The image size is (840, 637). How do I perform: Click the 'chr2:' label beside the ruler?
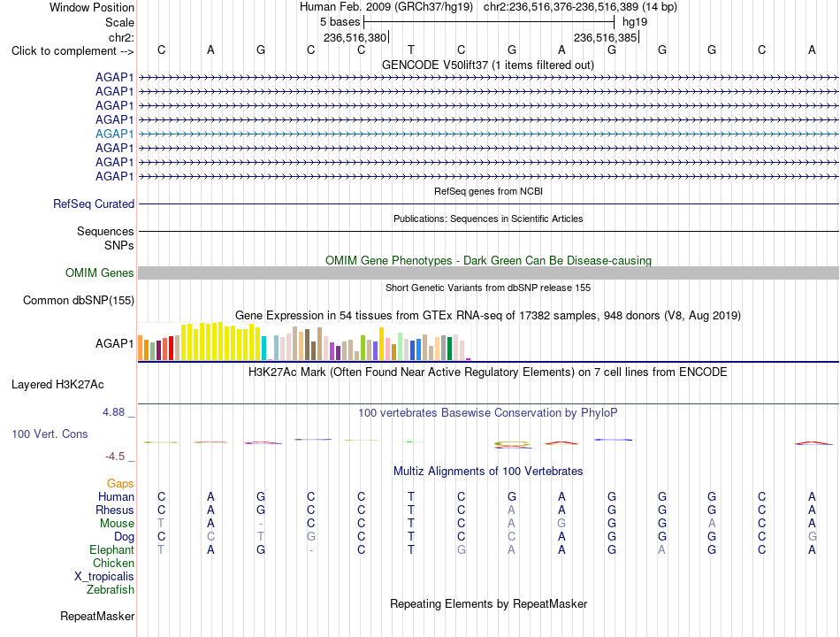click(x=121, y=37)
